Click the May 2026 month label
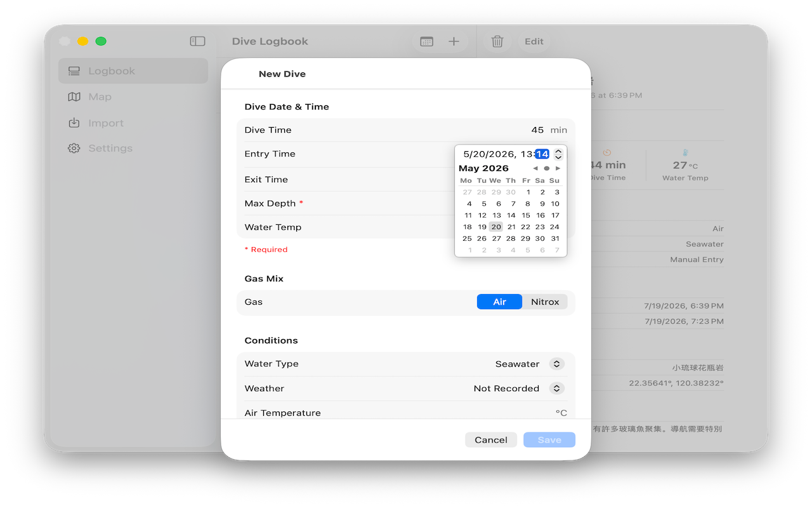812x508 pixels. coord(483,168)
